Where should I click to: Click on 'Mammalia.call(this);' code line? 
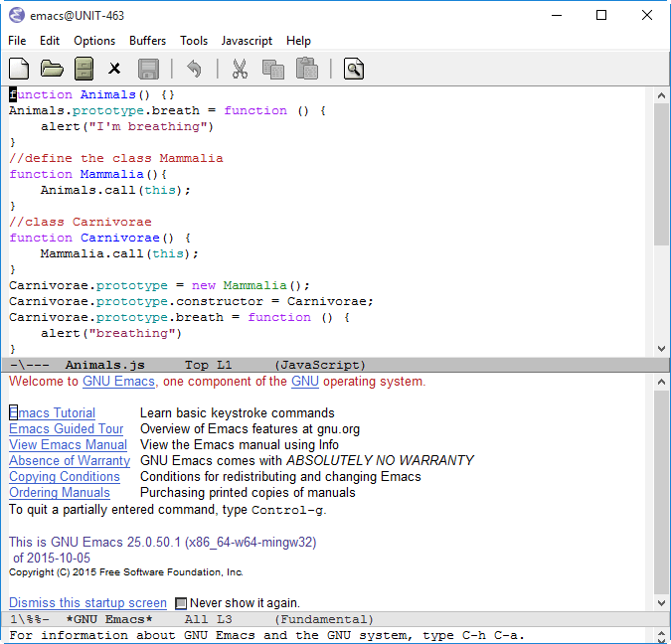(x=119, y=253)
